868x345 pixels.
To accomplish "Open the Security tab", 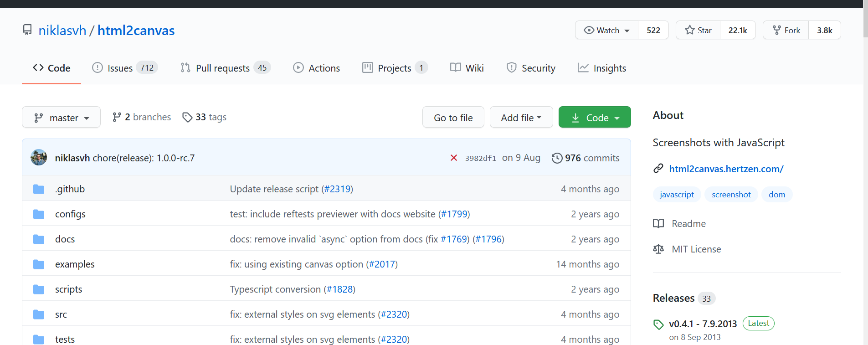I will (x=531, y=68).
